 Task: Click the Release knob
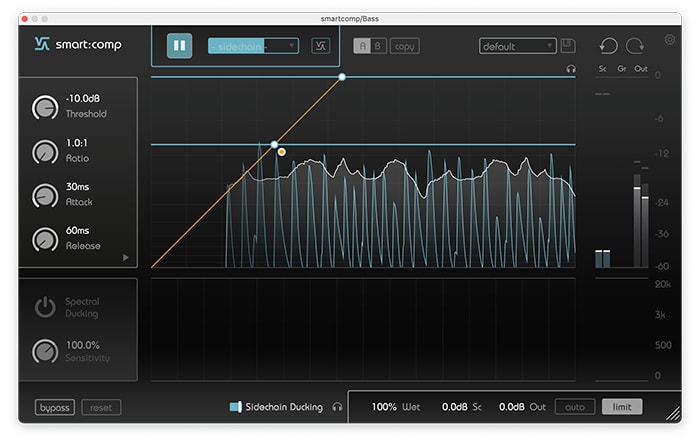(45, 239)
